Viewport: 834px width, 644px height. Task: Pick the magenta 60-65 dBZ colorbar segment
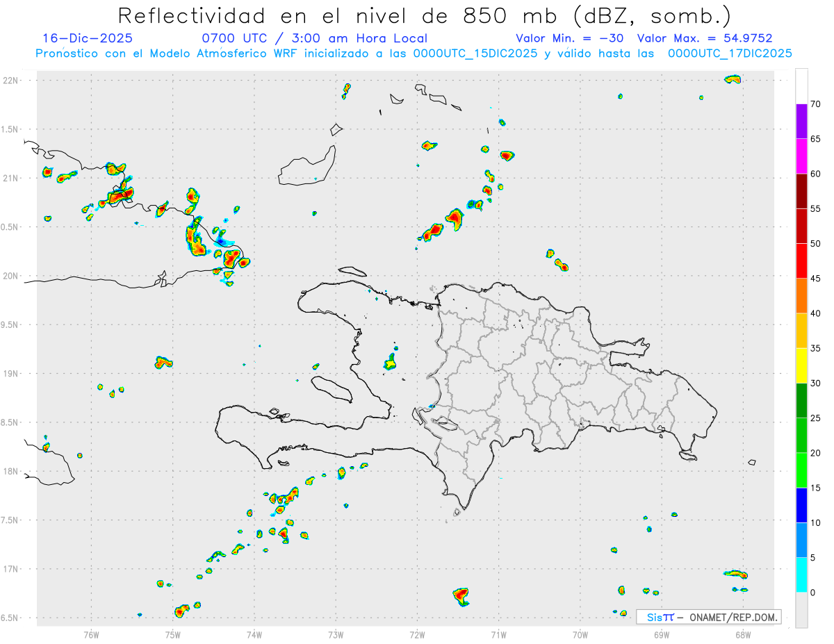coord(801,156)
